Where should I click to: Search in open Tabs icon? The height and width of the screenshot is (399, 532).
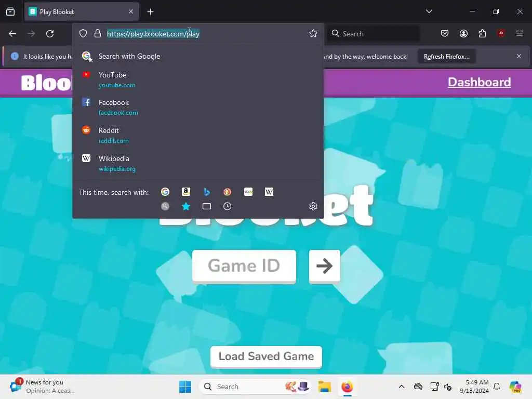point(207,206)
